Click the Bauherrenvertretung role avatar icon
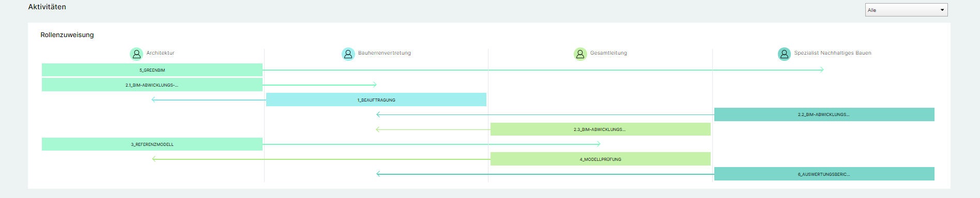This screenshot has height=198, width=980. 348,54
